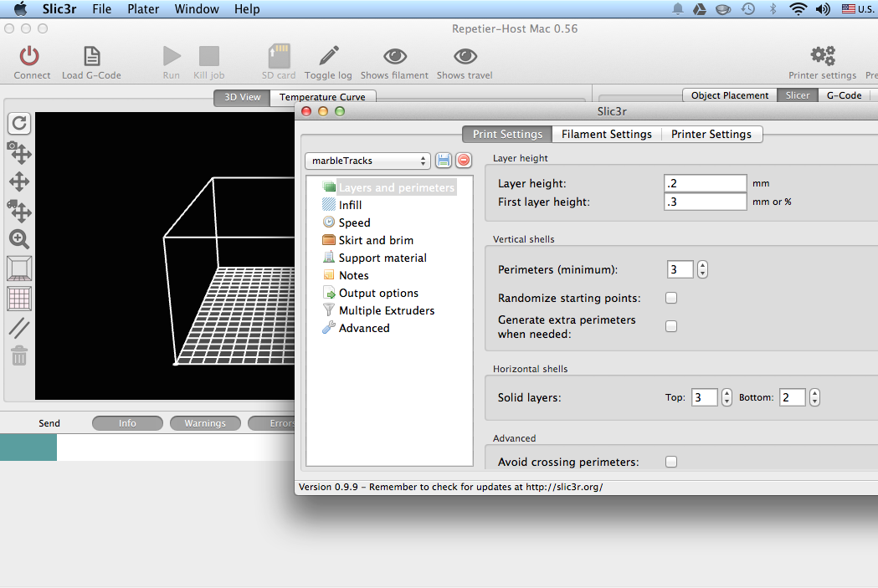Toggle log with the pencil icon
878x588 pixels.
pyautogui.click(x=329, y=56)
